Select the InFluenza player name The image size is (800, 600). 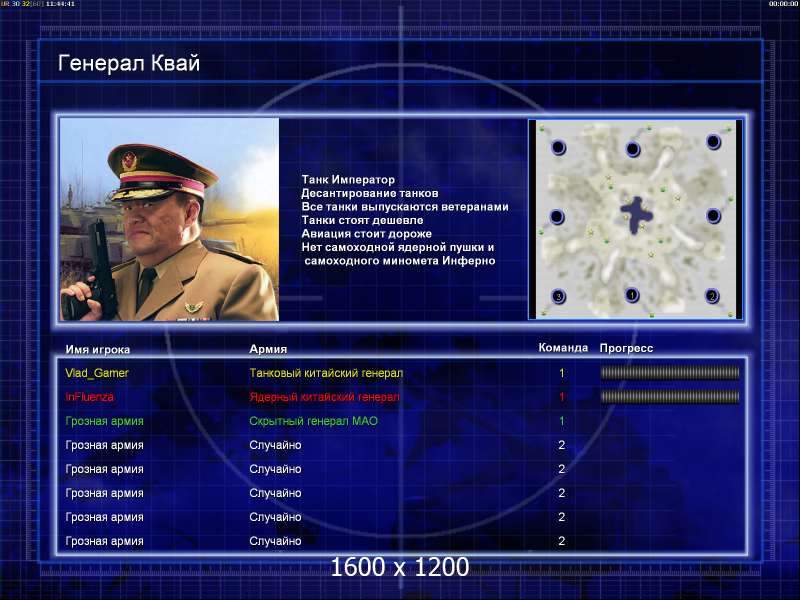(x=91, y=397)
